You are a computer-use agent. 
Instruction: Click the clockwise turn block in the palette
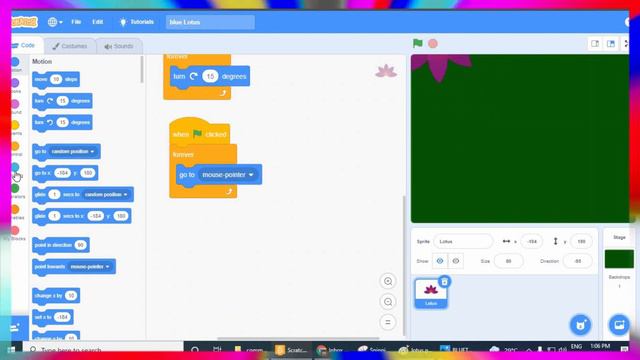(62, 101)
